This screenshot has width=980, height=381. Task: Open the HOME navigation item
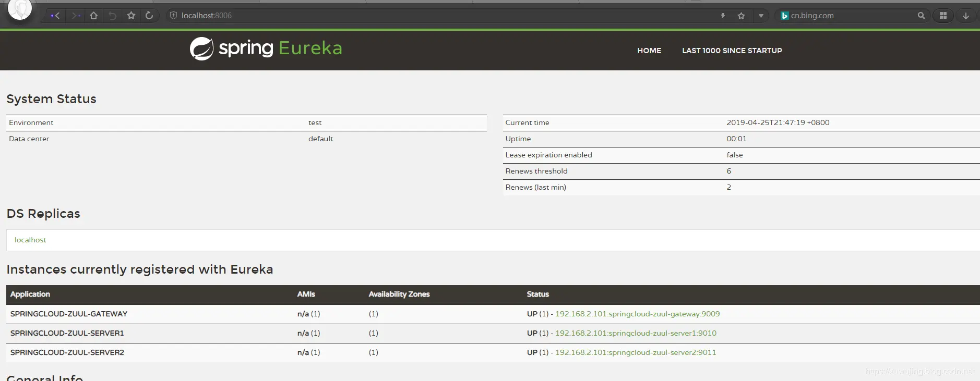[x=649, y=51]
